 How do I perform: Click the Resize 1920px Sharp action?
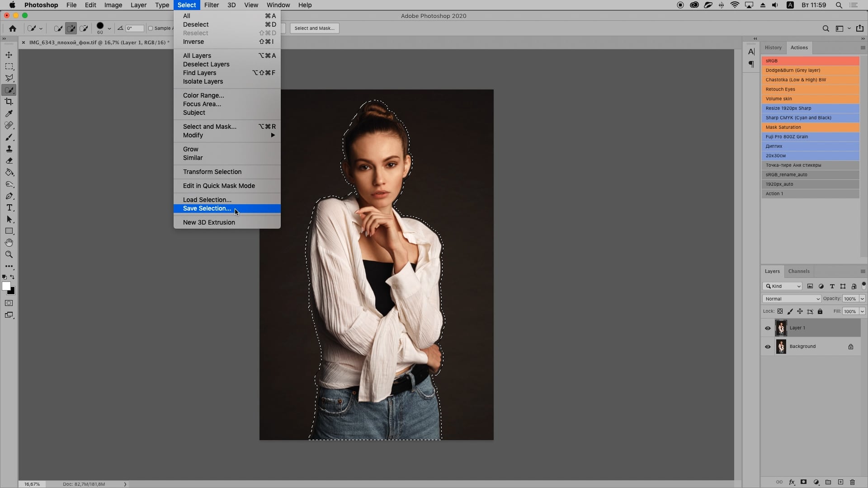(788, 108)
